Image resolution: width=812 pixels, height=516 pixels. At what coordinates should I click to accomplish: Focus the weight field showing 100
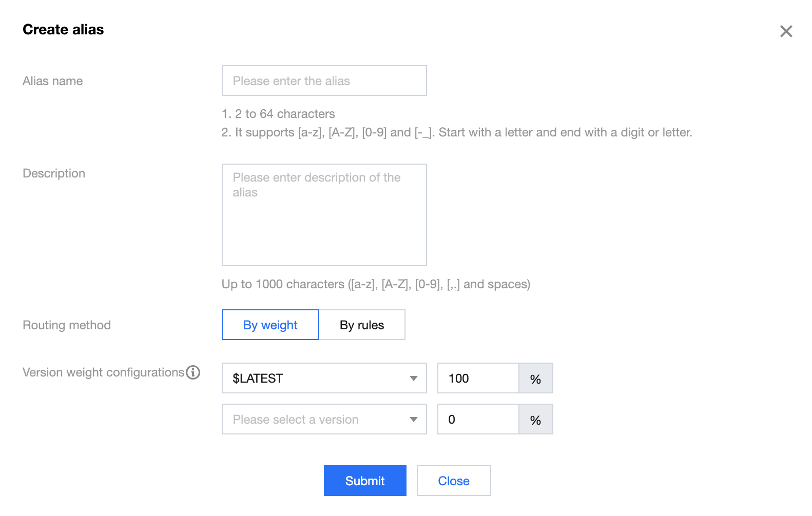coord(478,379)
